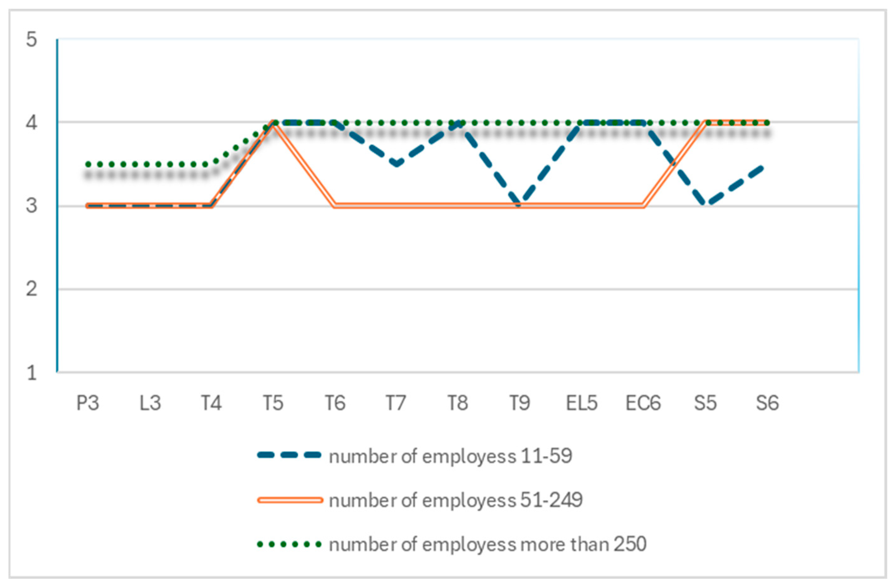Select the S5 category label
894x588 pixels.
pos(706,403)
